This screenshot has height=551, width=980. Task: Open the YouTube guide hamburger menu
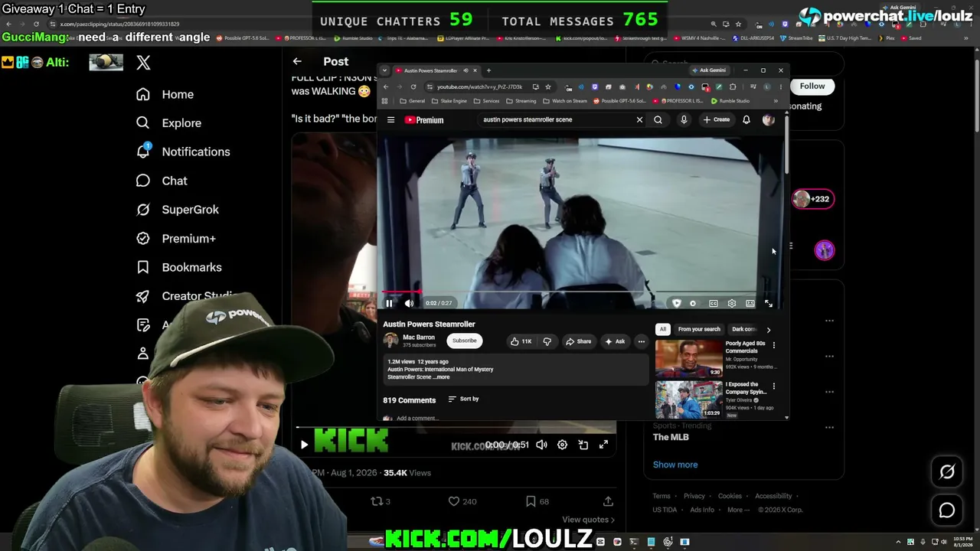(x=390, y=119)
